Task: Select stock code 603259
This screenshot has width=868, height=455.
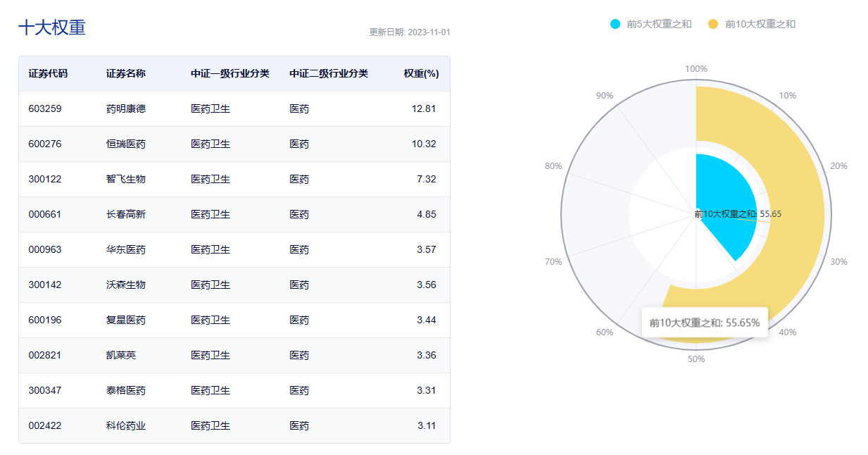Action: tap(45, 108)
